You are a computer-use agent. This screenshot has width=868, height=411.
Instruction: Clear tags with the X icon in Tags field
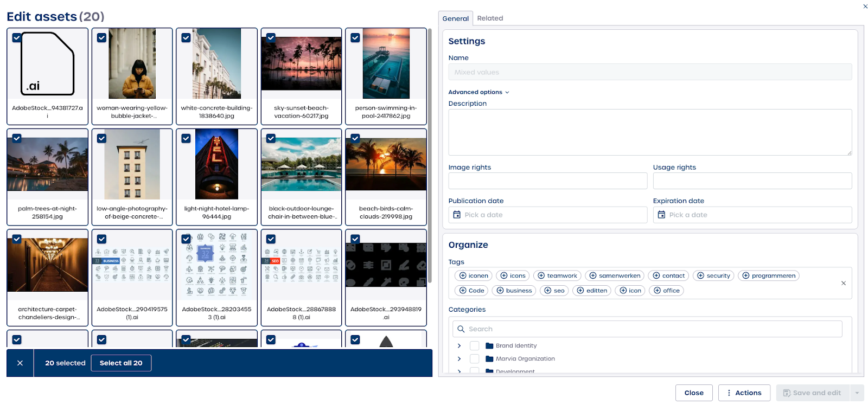[x=843, y=283]
